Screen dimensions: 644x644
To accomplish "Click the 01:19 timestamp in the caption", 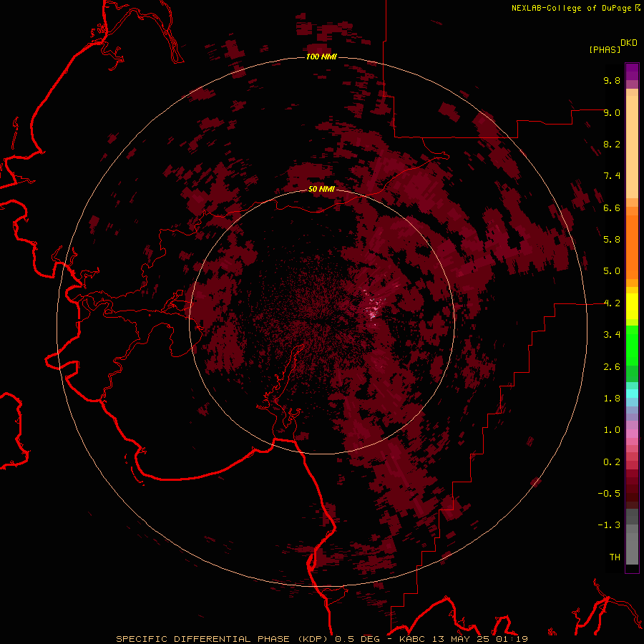I will (512, 639).
